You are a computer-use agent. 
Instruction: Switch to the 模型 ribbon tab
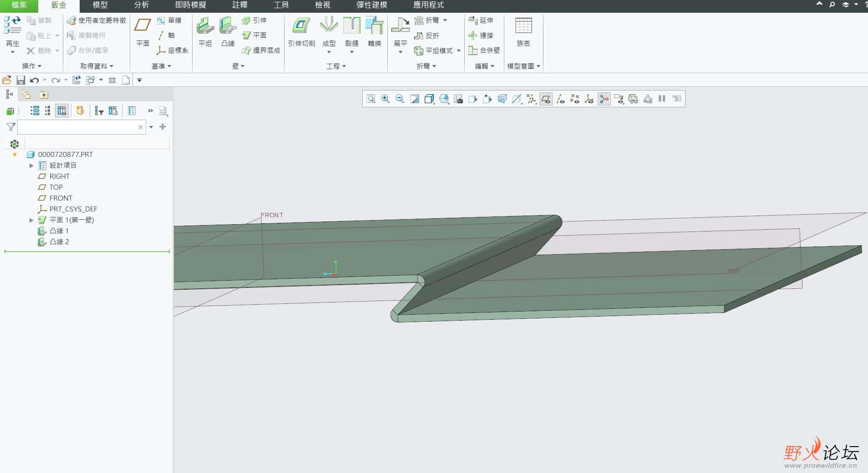point(100,5)
